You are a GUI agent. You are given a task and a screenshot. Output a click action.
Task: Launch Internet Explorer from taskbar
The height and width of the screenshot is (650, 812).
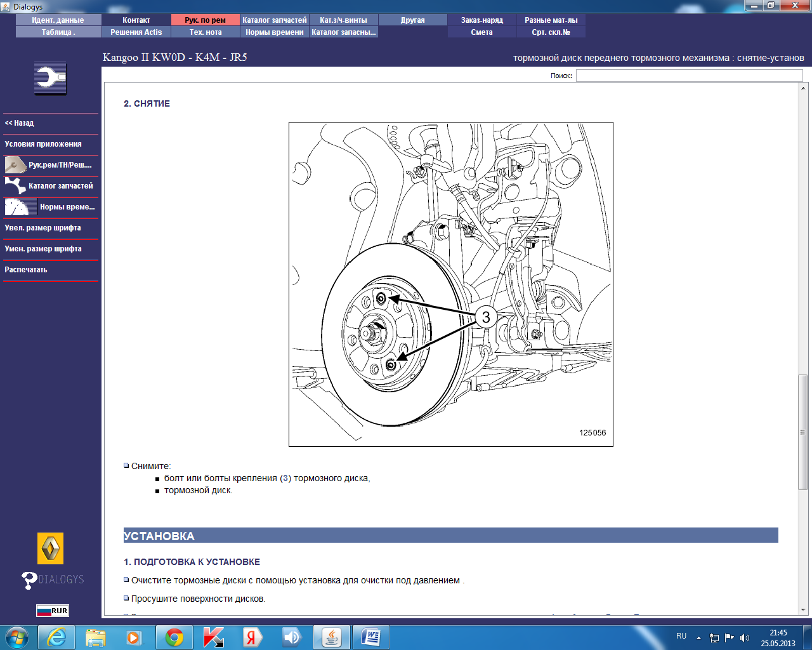coord(56,637)
